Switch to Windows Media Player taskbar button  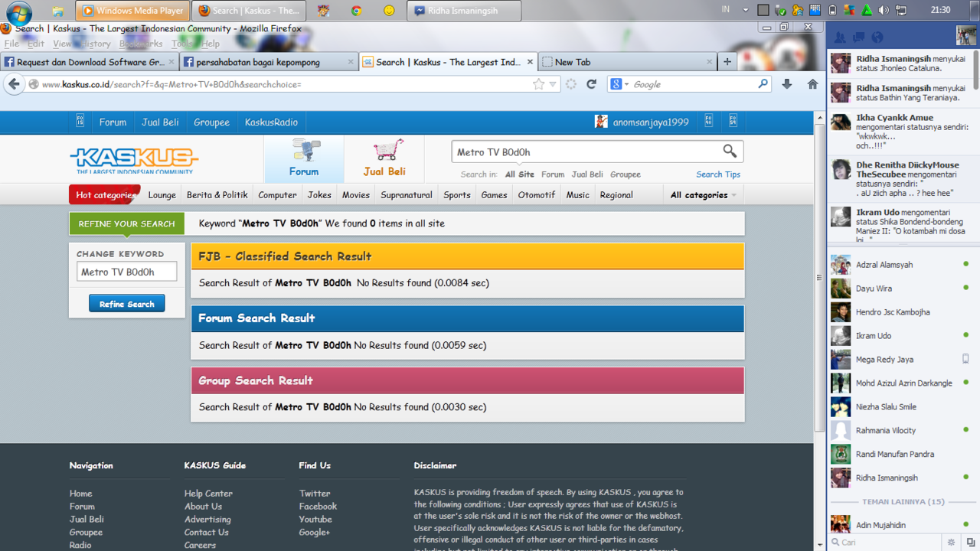coord(133,11)
